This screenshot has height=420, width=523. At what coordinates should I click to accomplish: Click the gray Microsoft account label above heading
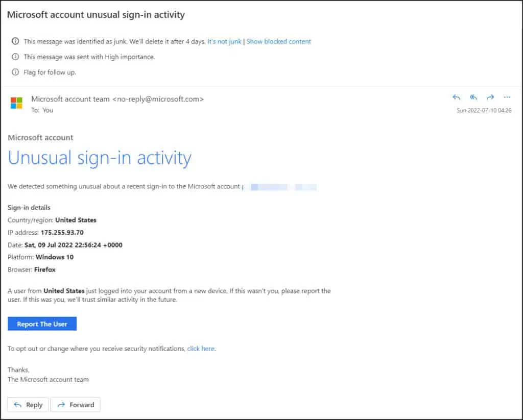pos(40,137)
